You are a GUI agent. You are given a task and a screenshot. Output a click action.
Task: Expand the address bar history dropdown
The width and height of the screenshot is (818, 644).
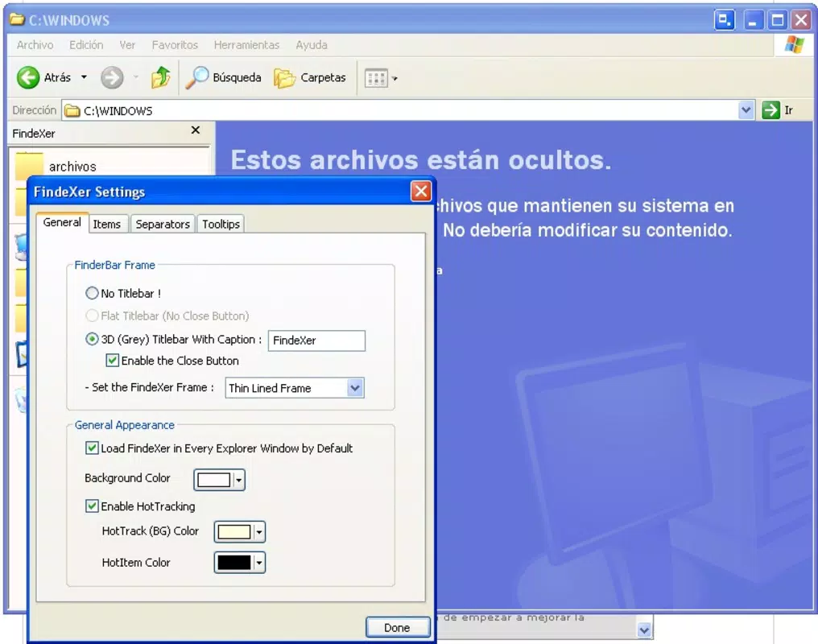(746, 110)
